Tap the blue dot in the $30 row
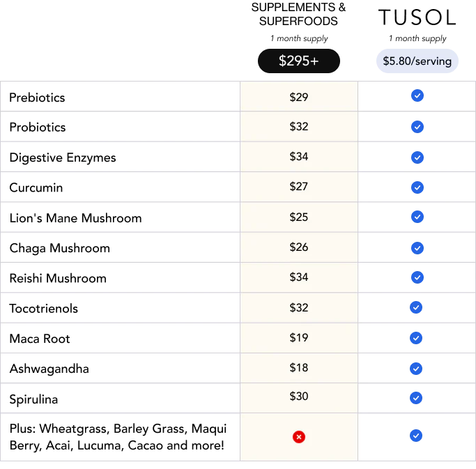 (416, 398)
